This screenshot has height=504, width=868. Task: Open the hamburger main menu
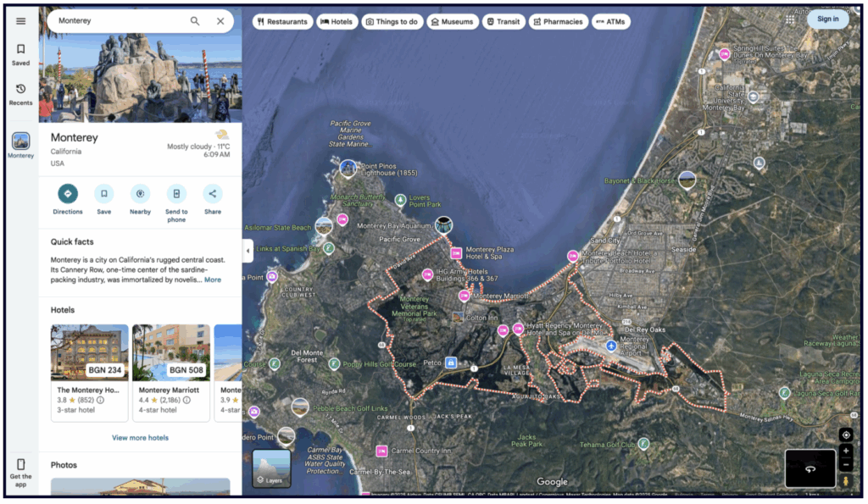21,21
